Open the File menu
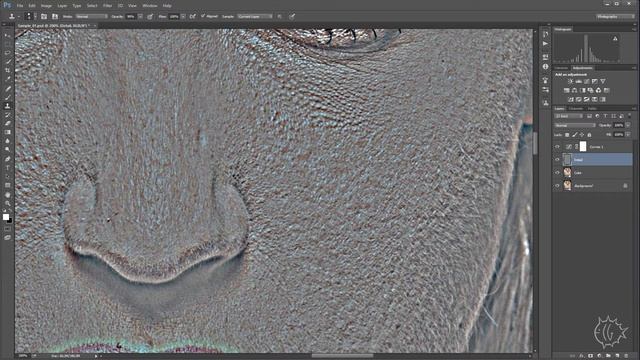The image size is (640, 360). pyautogui.click(x=20, y=6)
